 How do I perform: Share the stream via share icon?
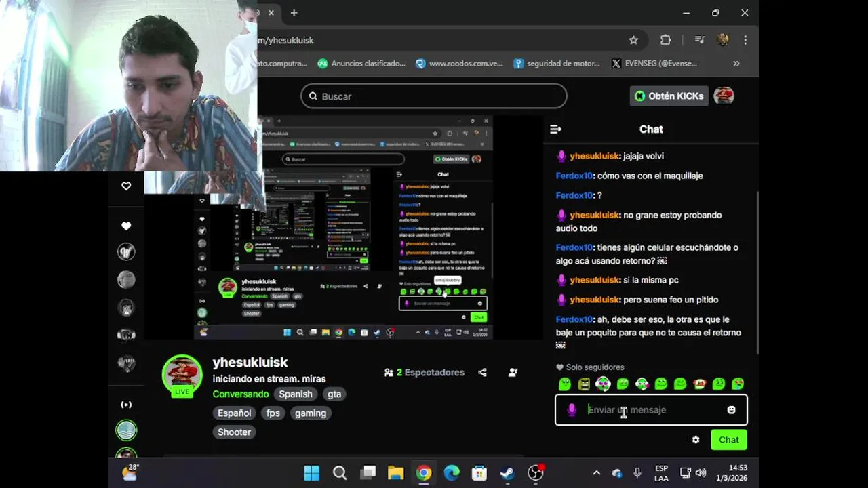point(482,373)
